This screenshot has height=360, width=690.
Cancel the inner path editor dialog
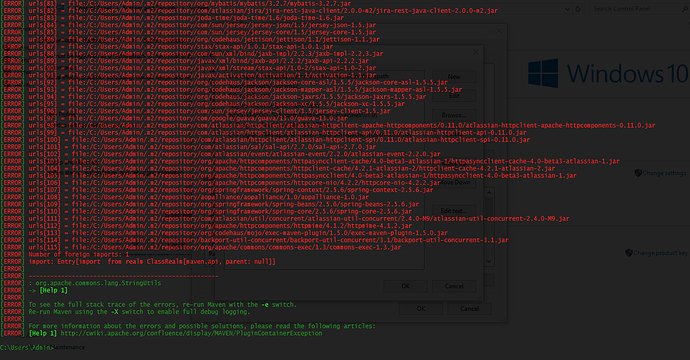pos(454,286)
